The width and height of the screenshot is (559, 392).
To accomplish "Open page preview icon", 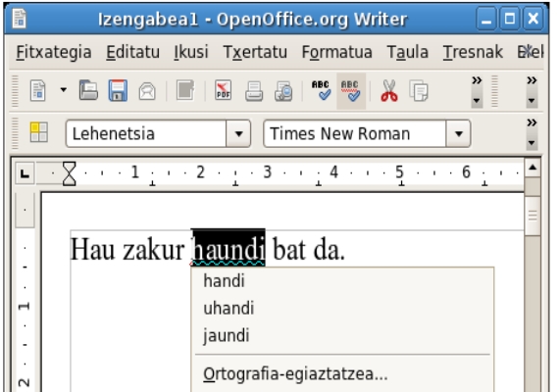I will pos(283,91).
